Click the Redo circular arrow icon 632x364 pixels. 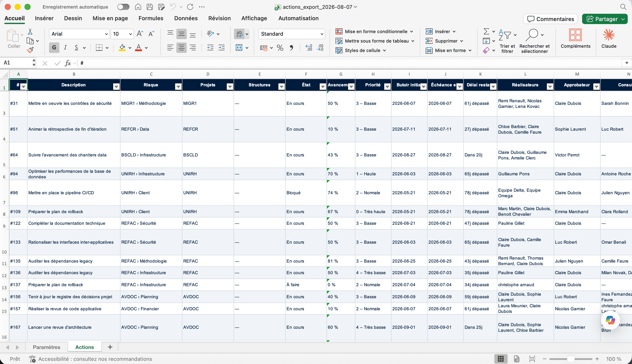pyautogui.click(x=190, y=7)
